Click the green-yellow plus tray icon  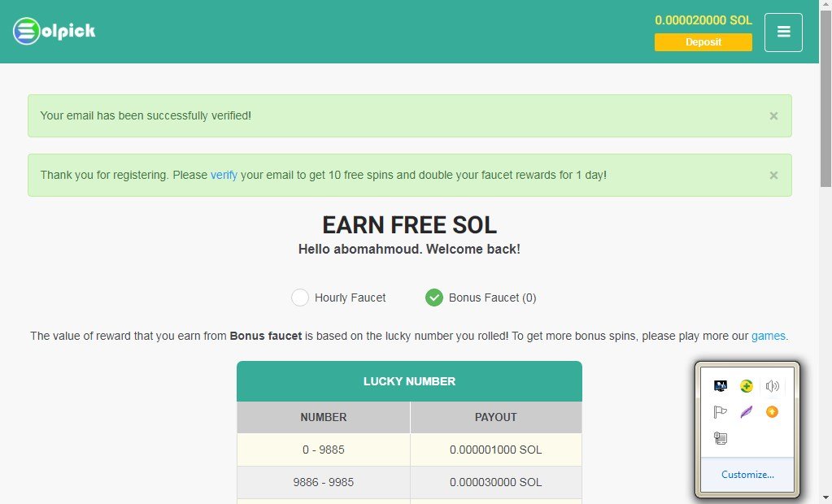tap(746, 385)
